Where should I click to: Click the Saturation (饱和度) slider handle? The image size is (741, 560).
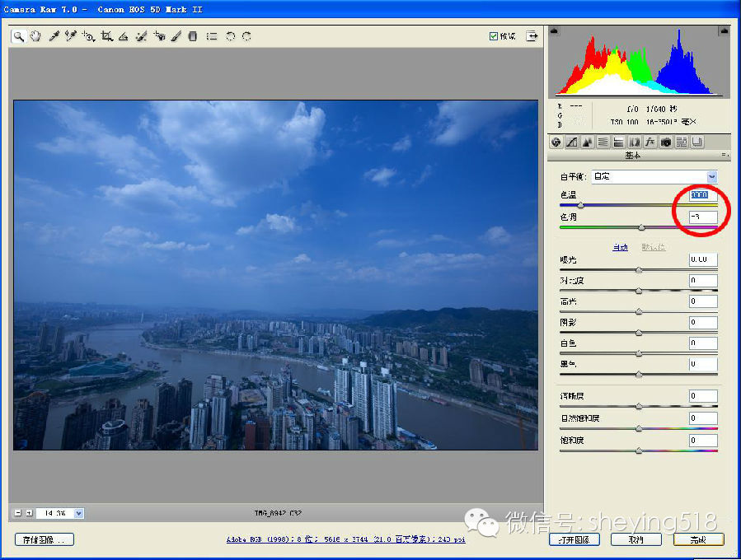[639, 451]
